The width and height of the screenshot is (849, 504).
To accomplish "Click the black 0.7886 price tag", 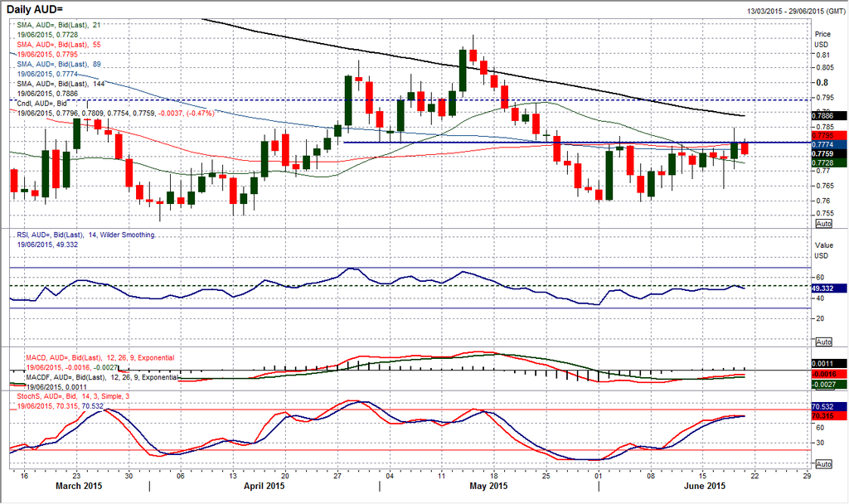I will pos(829,116).
